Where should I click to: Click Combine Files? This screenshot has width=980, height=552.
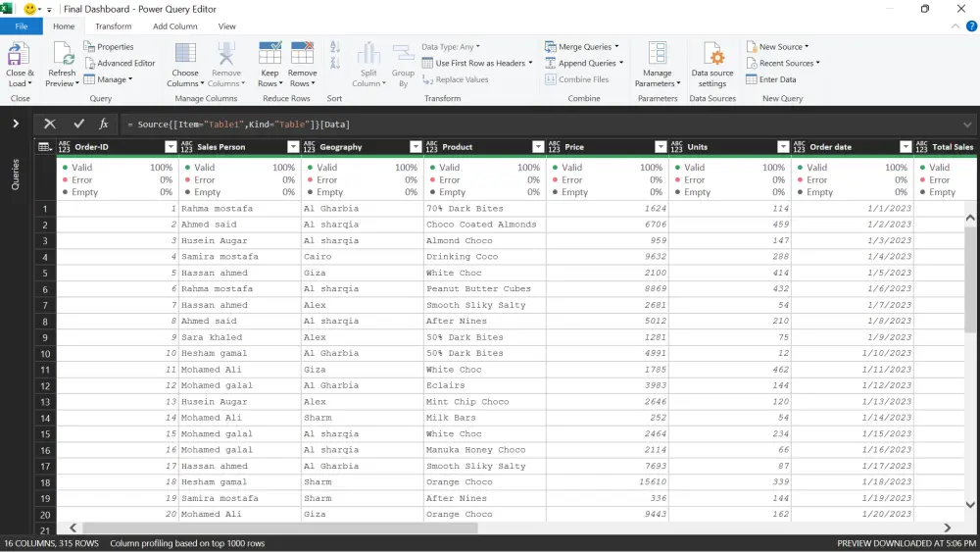577,79
